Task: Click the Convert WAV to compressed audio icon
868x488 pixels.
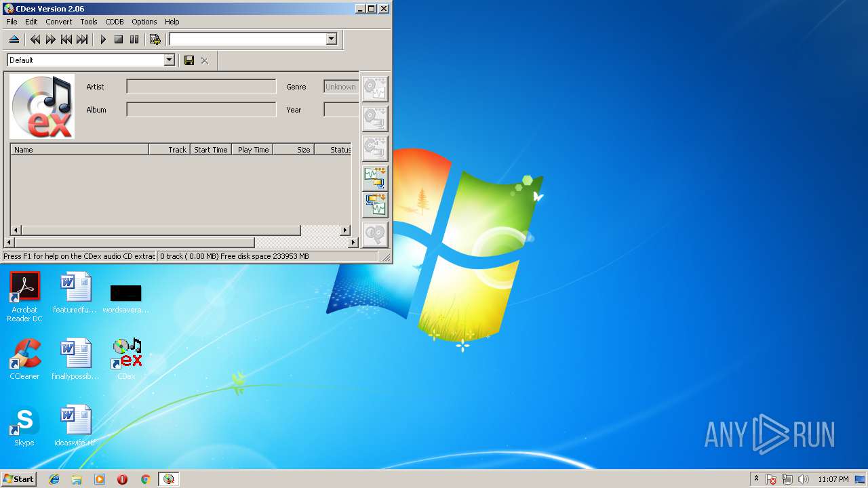Action: coord(375,178)
